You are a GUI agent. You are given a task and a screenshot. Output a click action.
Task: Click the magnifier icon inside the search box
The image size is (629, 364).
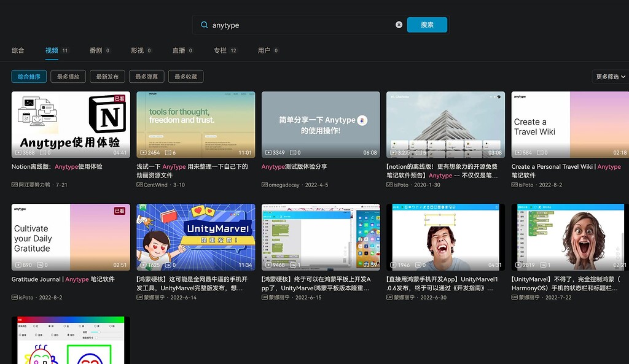tap(203, 24)
